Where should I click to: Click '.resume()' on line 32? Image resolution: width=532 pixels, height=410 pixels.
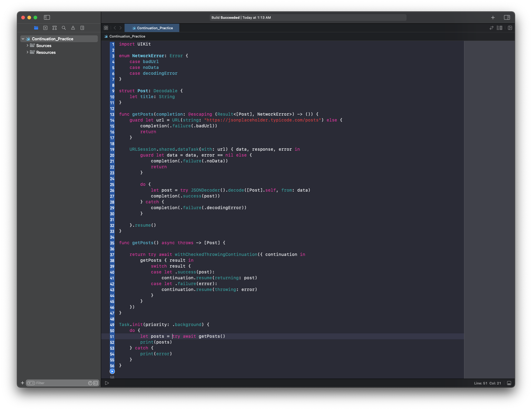[144, 225]
